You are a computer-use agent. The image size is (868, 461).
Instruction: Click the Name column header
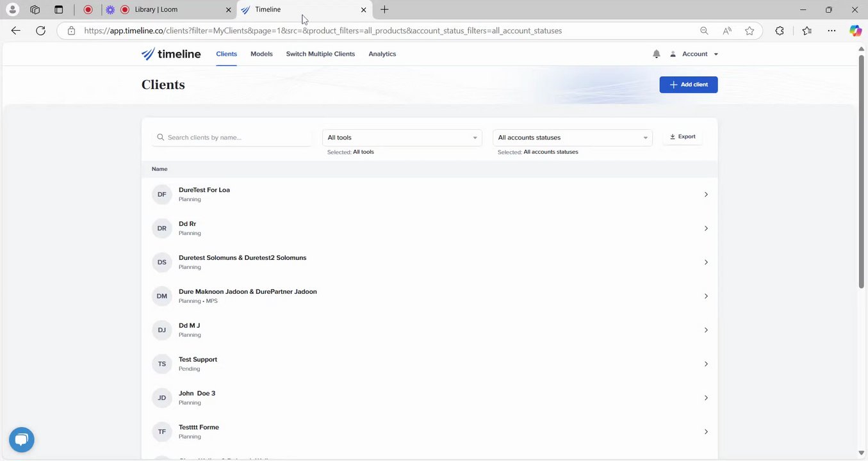(x=160, y=169)
